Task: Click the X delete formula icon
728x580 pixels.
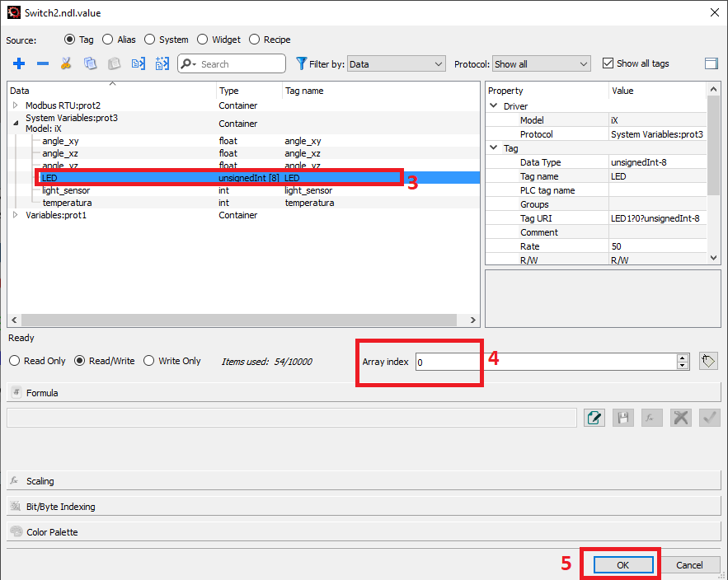Action: tap(681, 418)
